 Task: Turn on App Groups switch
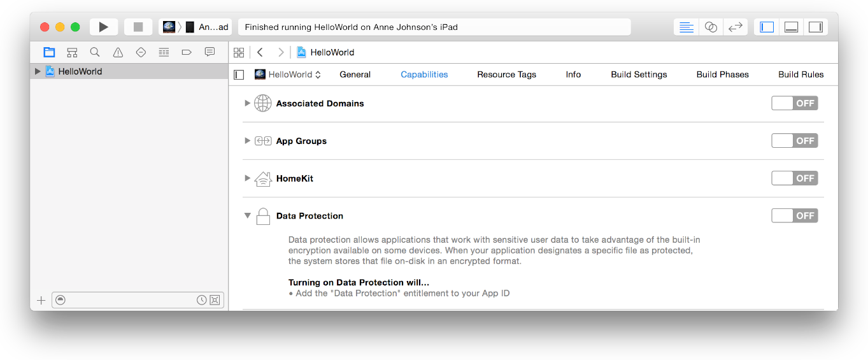point(794,141)
